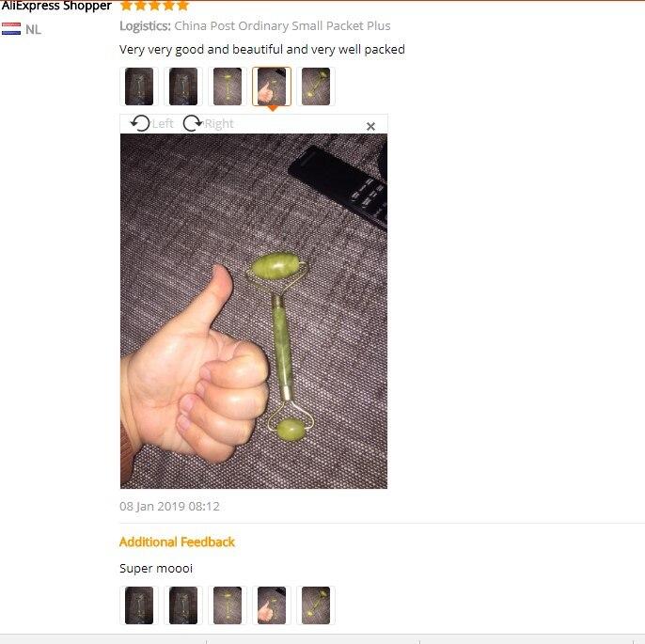Click the rotate left arrow icon

[140, 123]
